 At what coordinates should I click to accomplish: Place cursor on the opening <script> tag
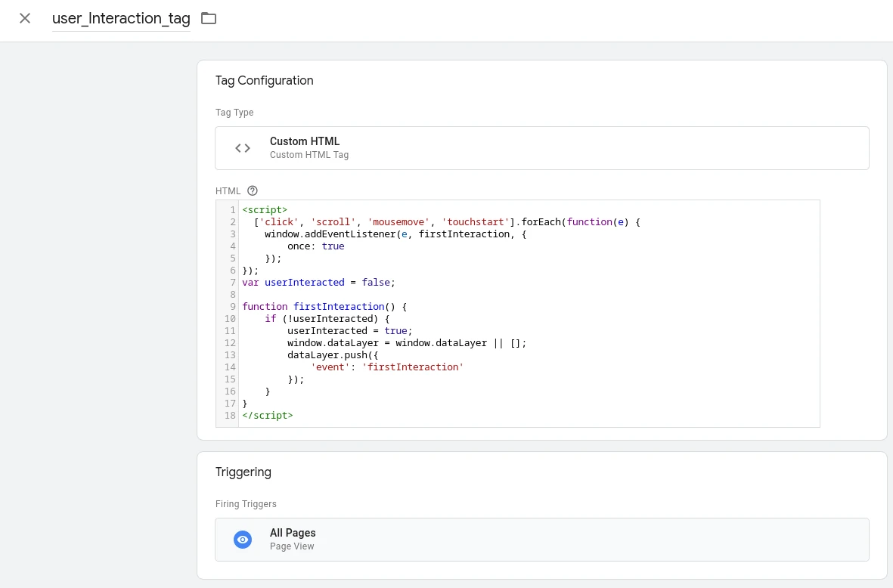265,210
